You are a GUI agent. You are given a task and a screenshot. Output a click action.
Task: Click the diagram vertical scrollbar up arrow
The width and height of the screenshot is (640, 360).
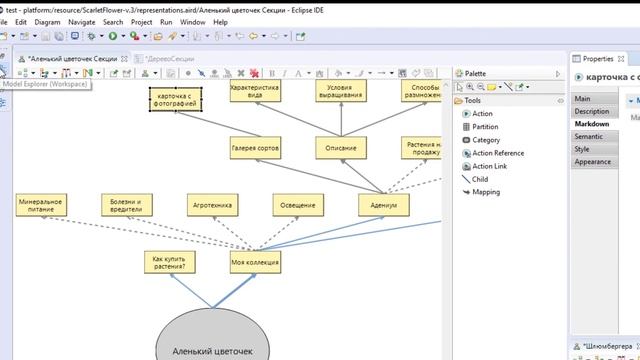coord(446,85)
